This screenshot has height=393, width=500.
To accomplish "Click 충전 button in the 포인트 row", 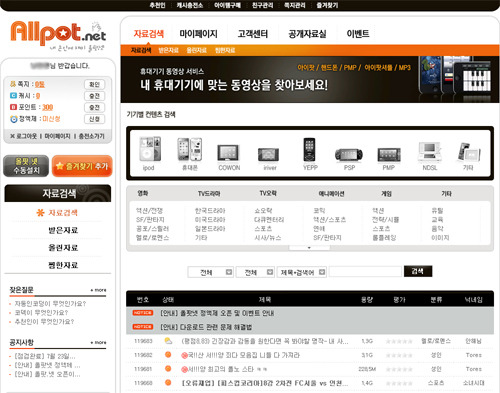I will (94, 107).
